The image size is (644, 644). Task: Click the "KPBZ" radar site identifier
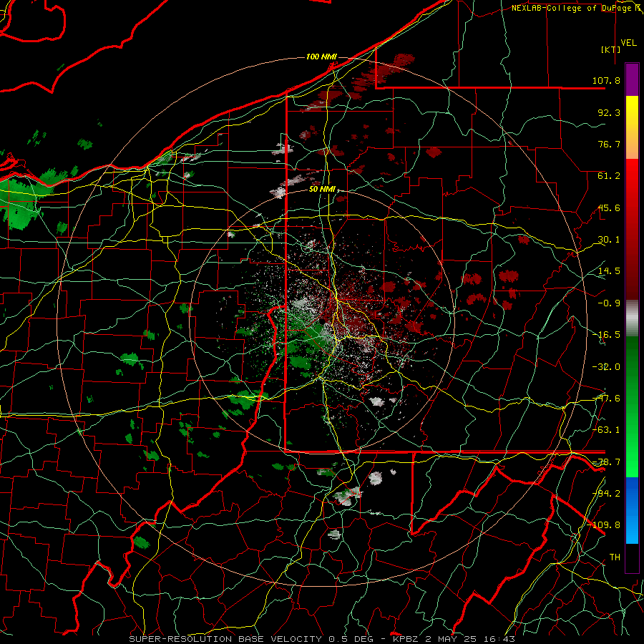[x=406, y=639]
